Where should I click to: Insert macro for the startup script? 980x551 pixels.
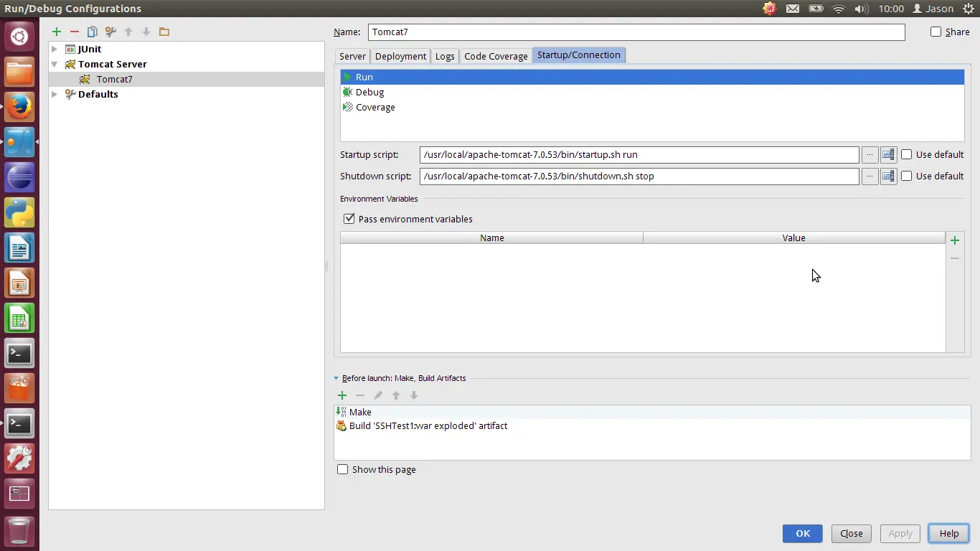pos(888,154)
